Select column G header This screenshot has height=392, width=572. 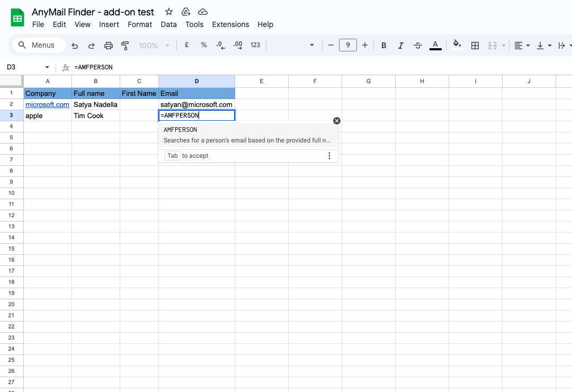click(369, 82)
